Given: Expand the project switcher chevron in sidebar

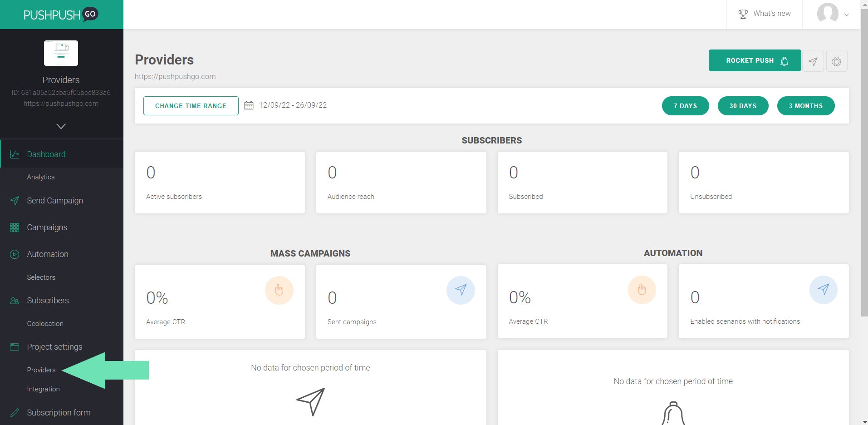Looking at the screenshot, I should tap(61, 126).
